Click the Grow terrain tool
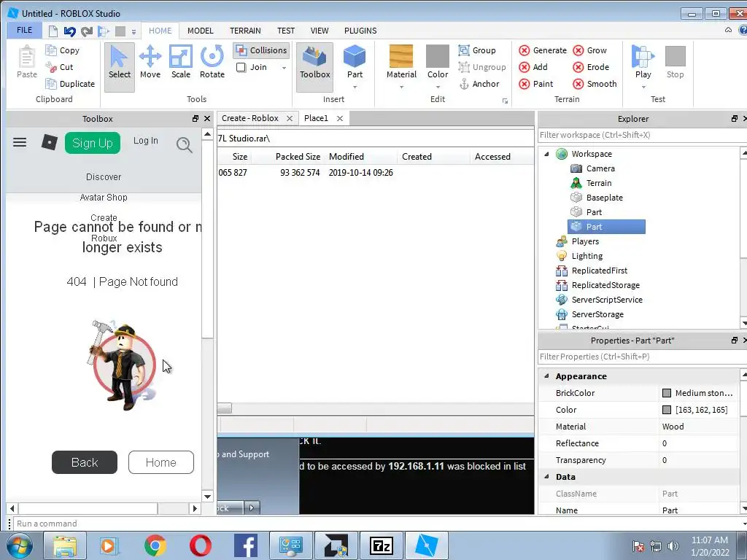The height and width of the screenshot is (560, 747). [x=589, y=50]
